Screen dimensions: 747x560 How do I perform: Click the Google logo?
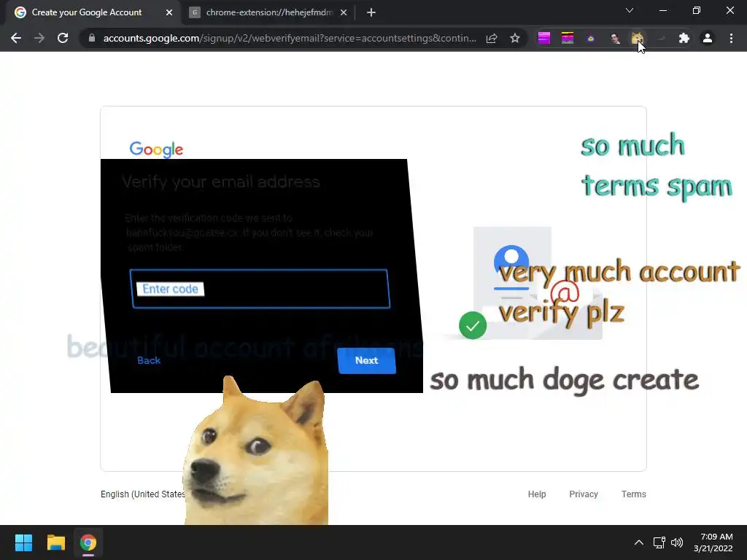point(156,149)
